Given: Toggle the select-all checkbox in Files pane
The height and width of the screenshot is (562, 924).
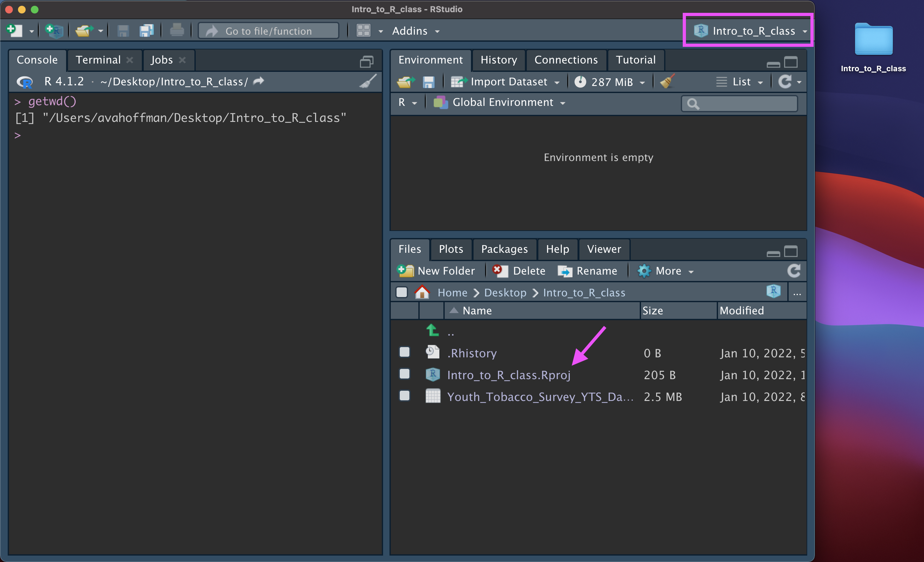Looking at the screenshot, I should (x=401, y=293).
